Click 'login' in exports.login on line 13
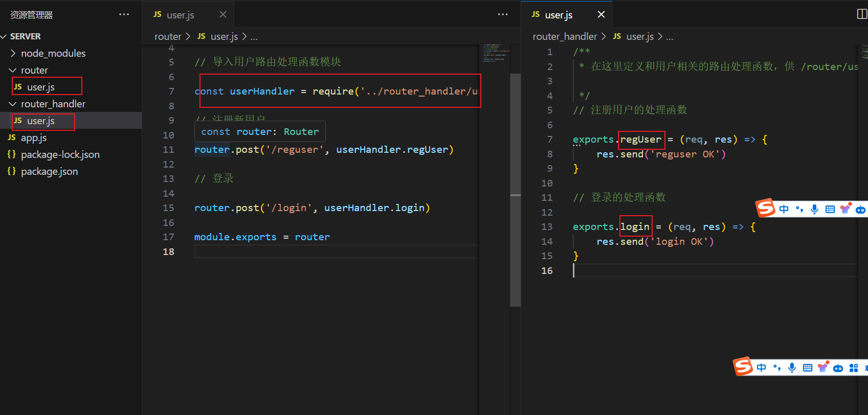 (x=635, y=226)
